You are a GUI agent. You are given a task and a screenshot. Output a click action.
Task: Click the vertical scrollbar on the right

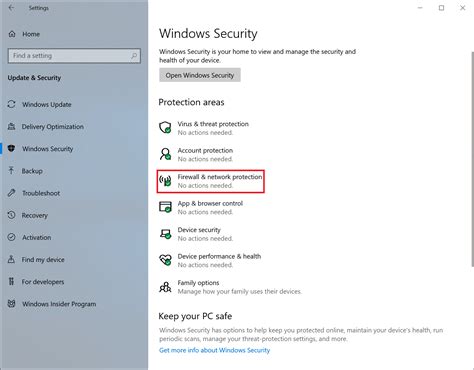click(472, 159)
